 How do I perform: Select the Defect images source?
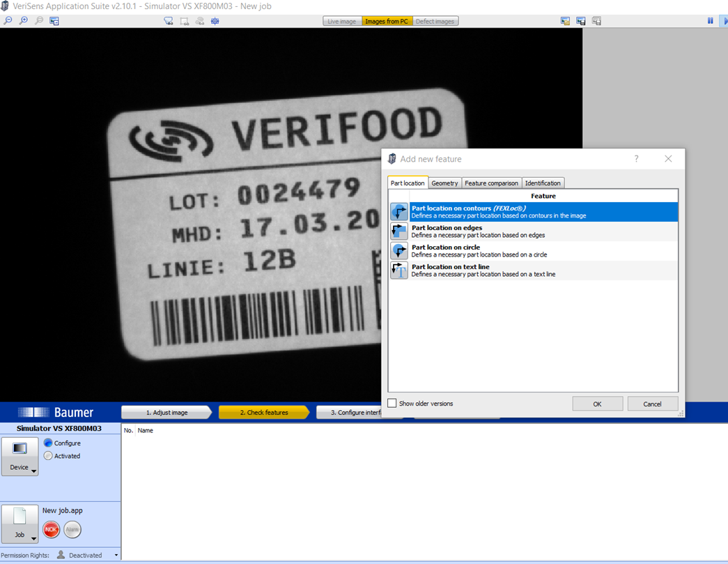(x=435, y=22)
